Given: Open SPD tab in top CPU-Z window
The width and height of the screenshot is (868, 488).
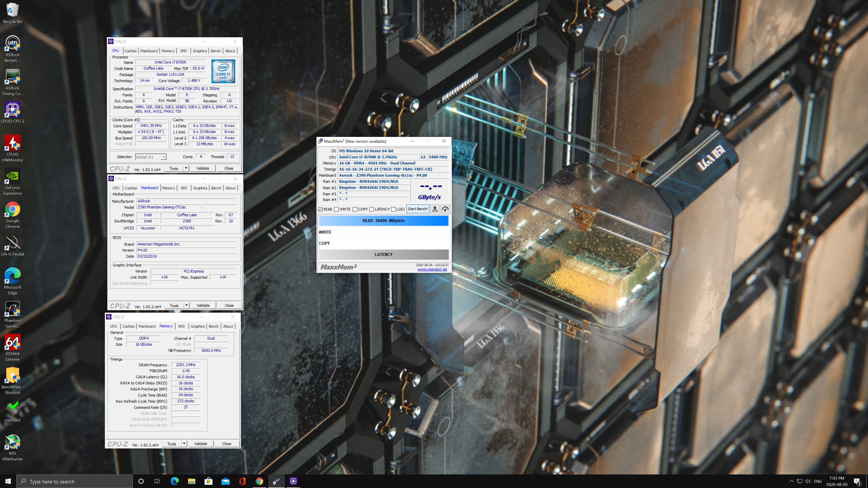Looking at the screenshot, I should pos(183,51).
